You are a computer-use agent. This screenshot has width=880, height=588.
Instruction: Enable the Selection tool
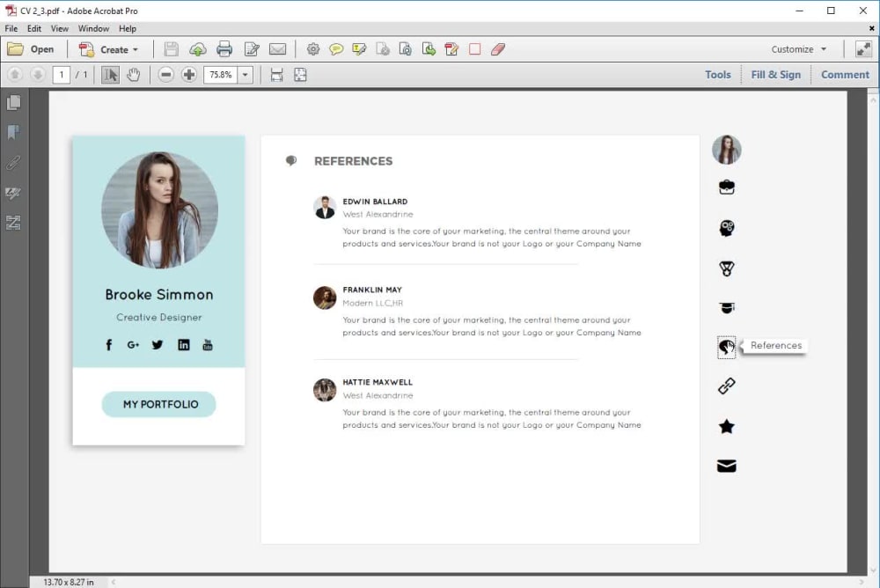pos(110,75)
